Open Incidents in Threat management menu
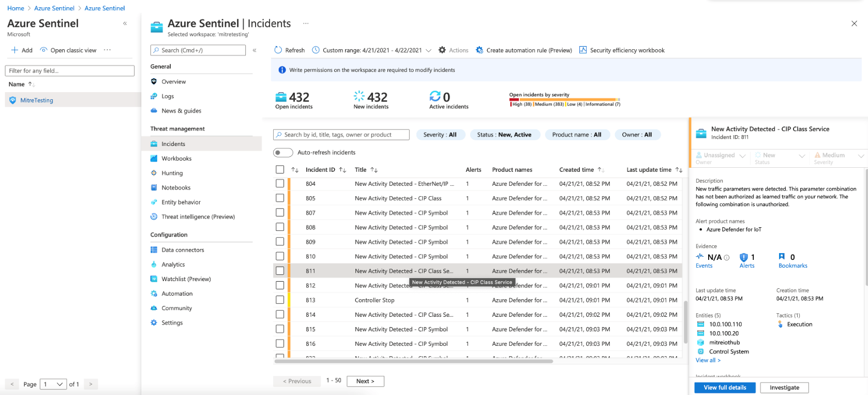 pyautogui.click(x=202, y=144)
